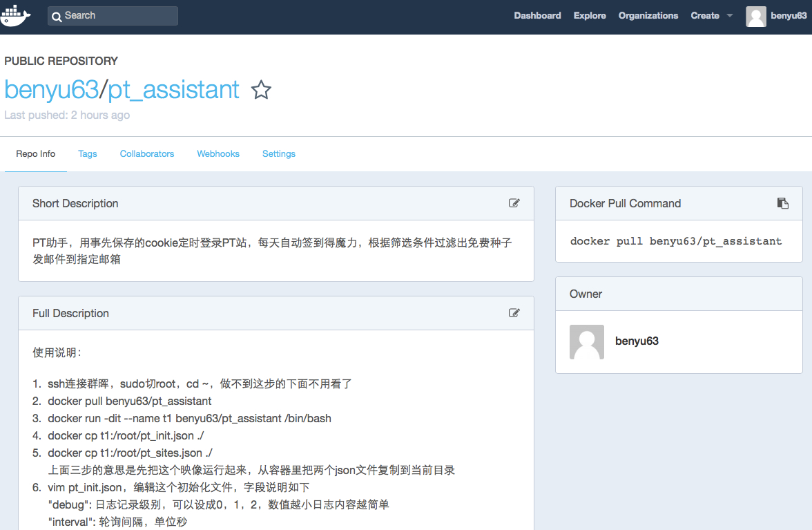Screen dimensions: 812x530
Task: Click the 'Last pushed: 2 hours ago' text
Action: click(x=67, y=115)
